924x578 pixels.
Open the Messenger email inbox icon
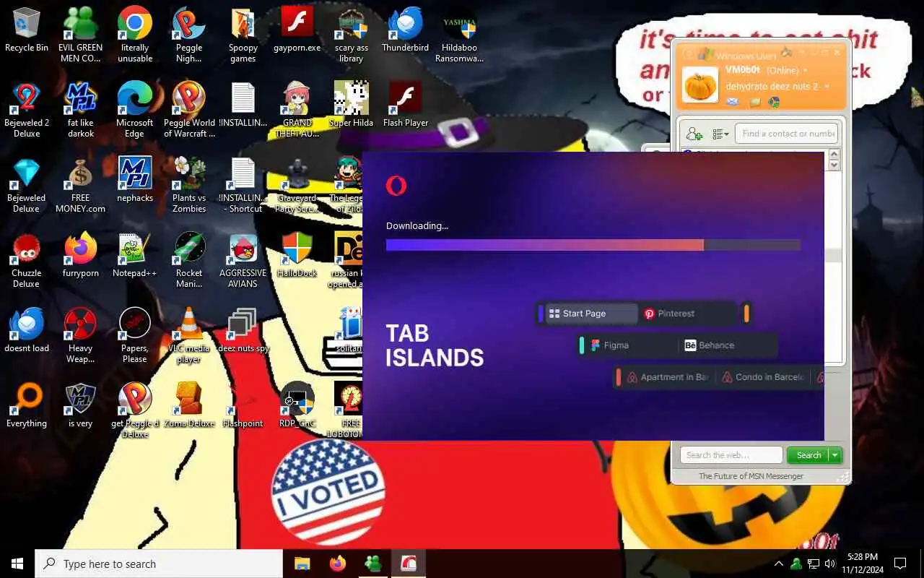733,102
